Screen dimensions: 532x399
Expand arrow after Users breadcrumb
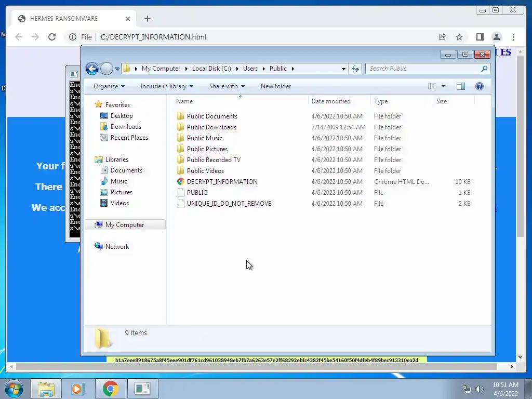[263, 69]
